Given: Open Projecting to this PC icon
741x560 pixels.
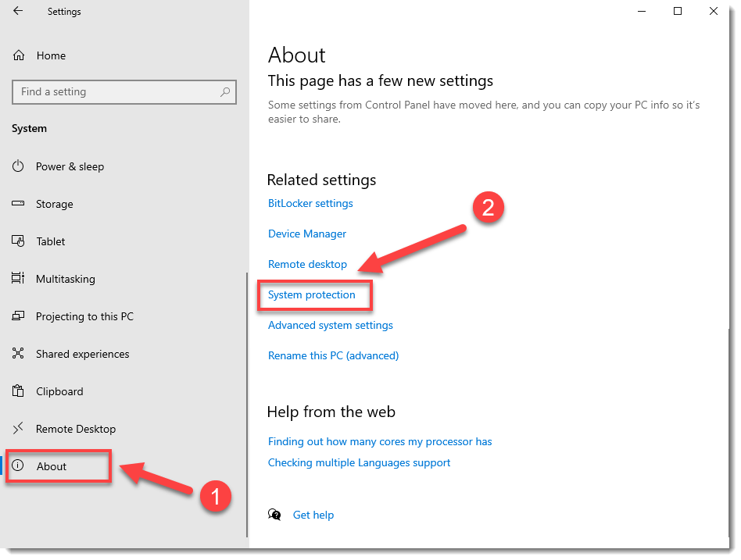Looking at the screenshot, I should pos(18,316).
